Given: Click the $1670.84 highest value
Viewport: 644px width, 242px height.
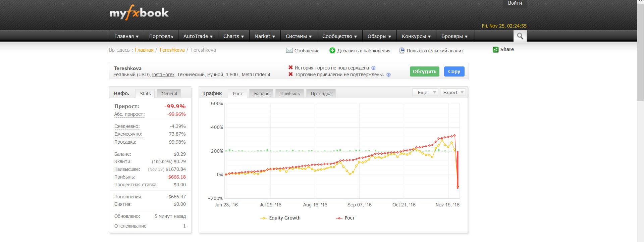Looking at the screenshot, I should pos(176,169).
